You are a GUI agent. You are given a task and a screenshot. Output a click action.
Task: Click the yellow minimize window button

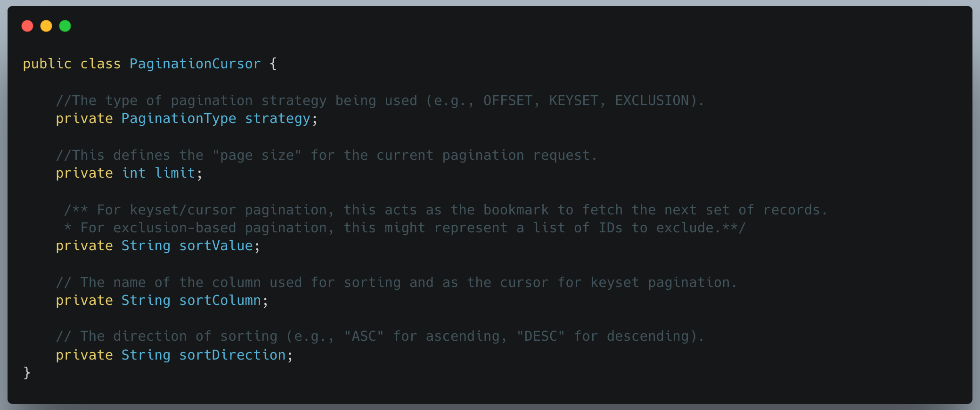[x=46, y=26]
